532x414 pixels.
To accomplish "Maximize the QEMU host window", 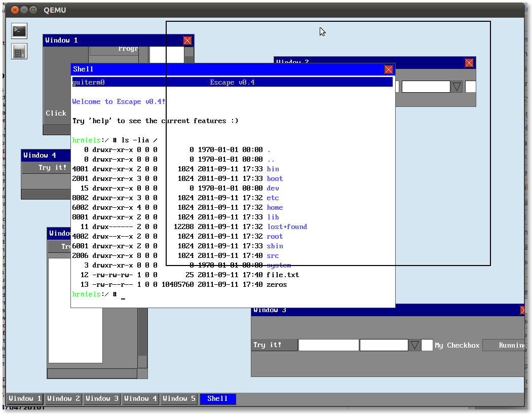I will (33, 10).
